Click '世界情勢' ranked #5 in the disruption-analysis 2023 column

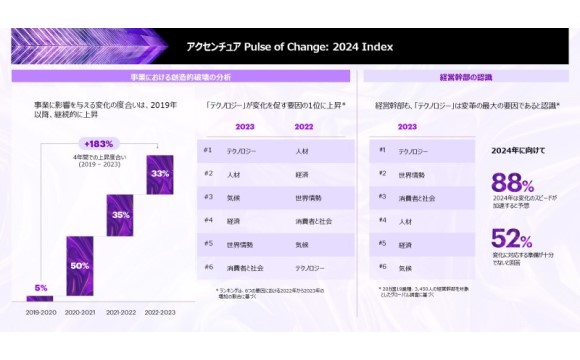click(240, 245)
